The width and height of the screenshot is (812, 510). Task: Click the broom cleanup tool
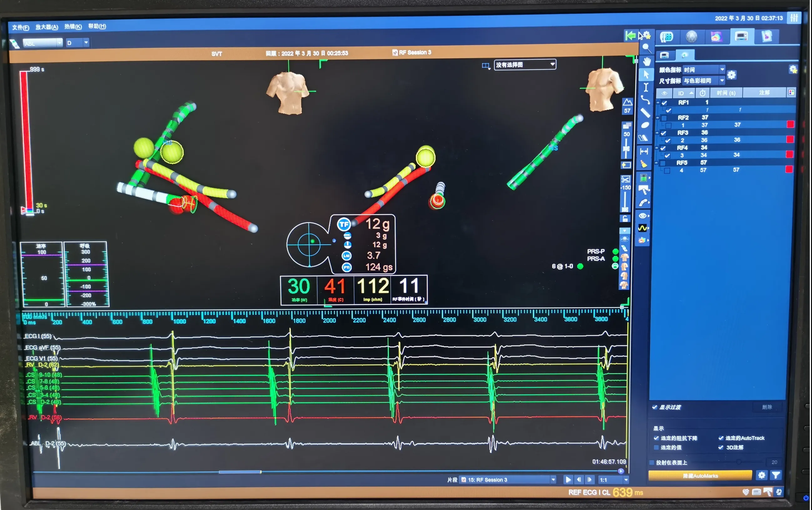[x=644, y=164]
